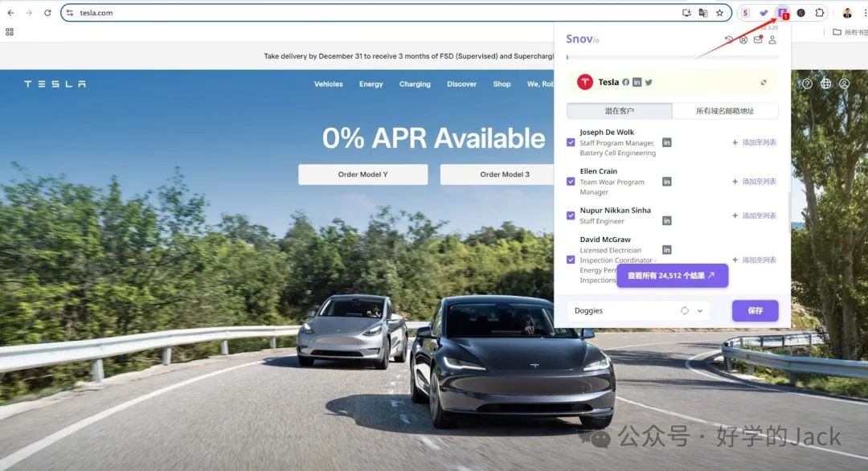Click the install app icon in address bar

point(686,13)
